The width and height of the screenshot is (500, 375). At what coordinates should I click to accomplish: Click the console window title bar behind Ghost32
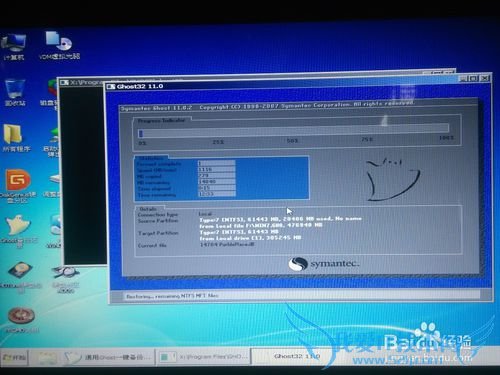tap(83, 82)
